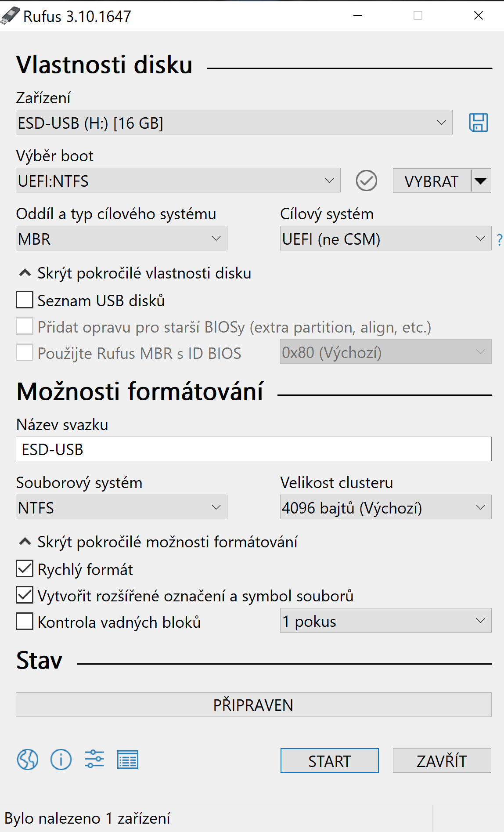Open the Zařízení device dropdown
The image size is (504, 832).
(234, 123)
